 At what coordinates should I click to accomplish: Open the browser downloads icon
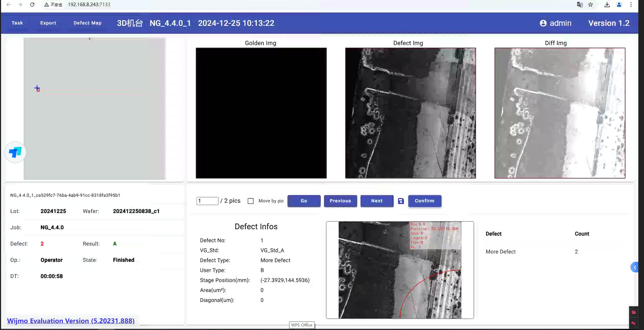[607, 5]
